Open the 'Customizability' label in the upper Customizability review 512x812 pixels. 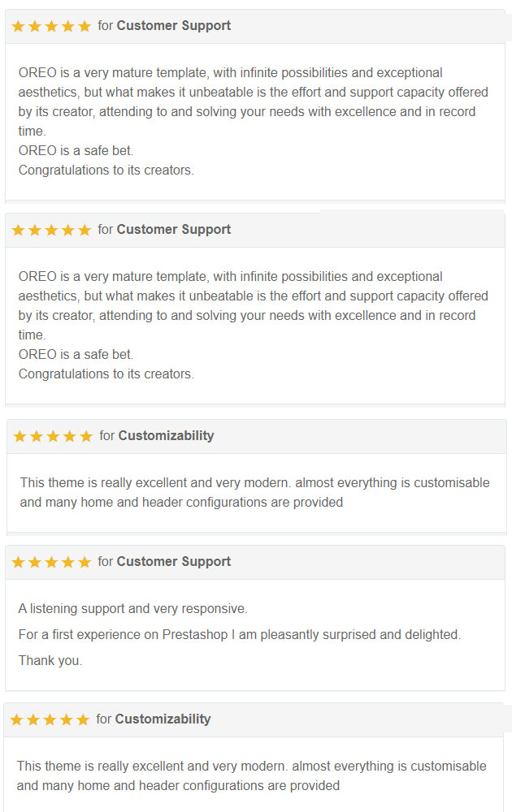166,436
